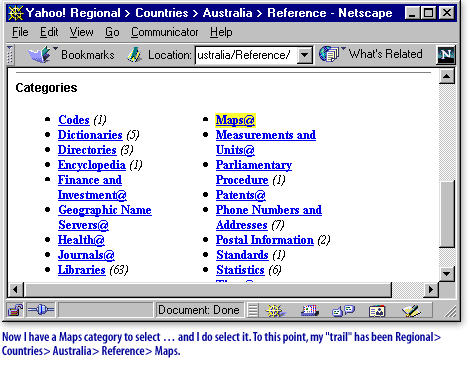Click the Document: Done status text

(x=199, y=310)
